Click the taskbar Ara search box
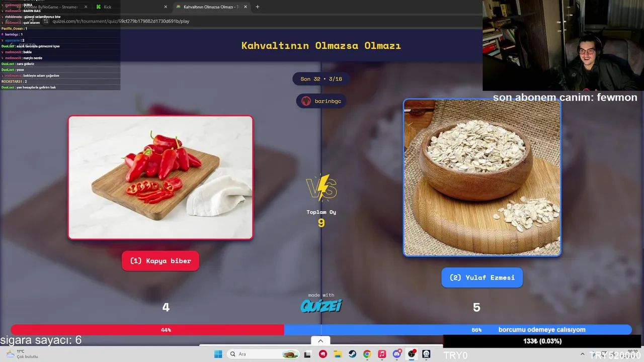The image size is (644, 362). [262, 354]
